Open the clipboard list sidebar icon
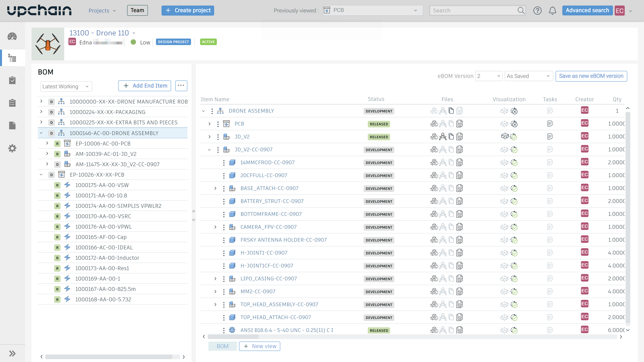This screenshot has height=362, width=644. click(x=12, y=103)
